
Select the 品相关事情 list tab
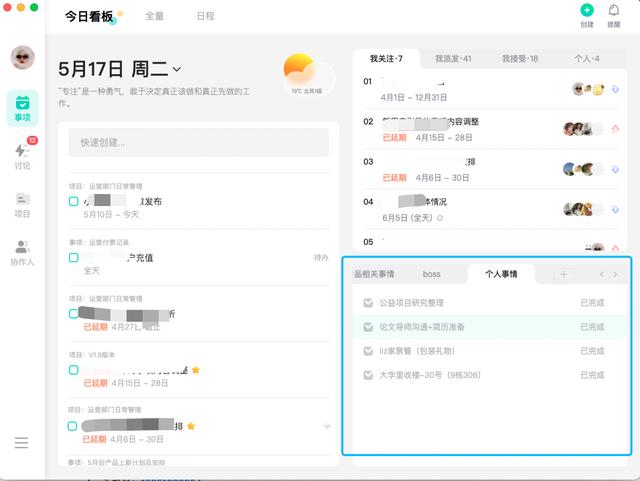click(x=374, y=274)
